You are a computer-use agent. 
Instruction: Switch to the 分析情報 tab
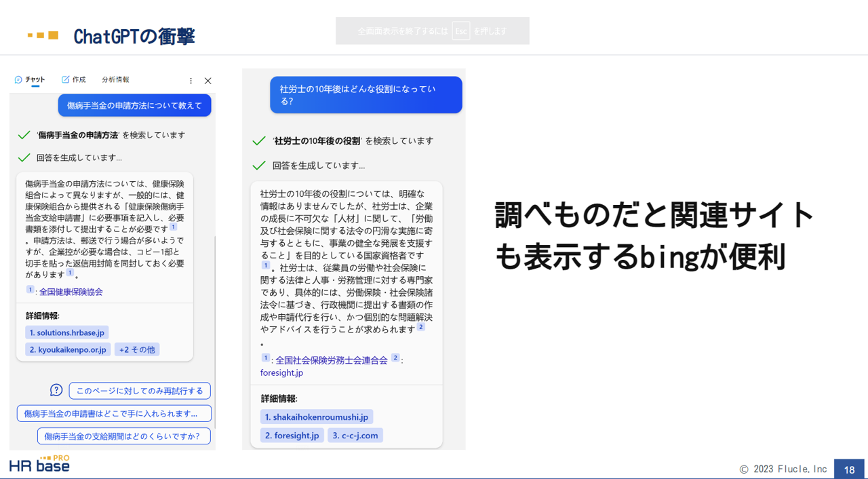tap(115, 80)
